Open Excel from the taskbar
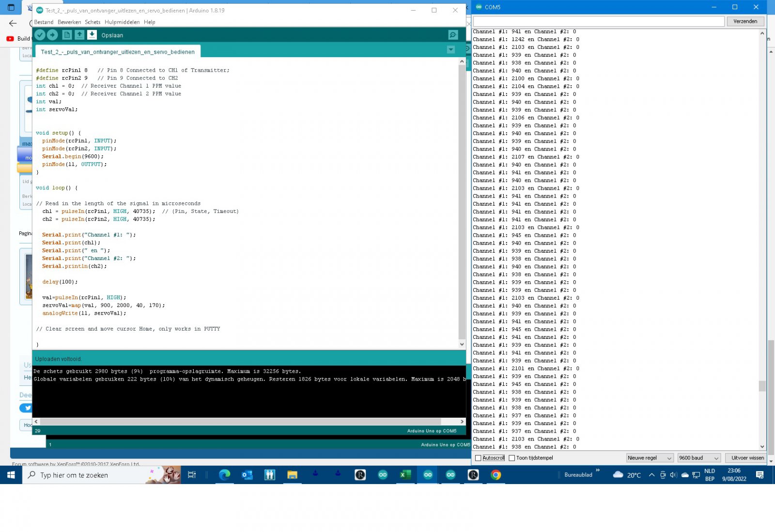 [x=405, y=475]
